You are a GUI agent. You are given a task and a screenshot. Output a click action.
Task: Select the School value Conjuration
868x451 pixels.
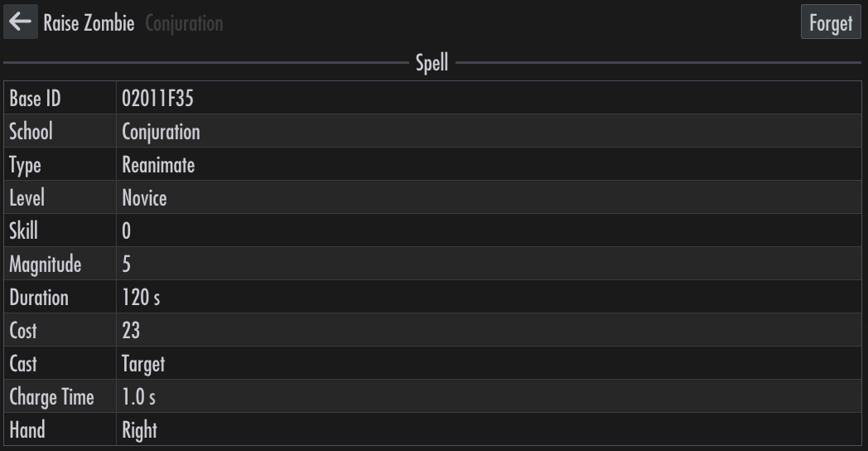(x=161, y=132)
